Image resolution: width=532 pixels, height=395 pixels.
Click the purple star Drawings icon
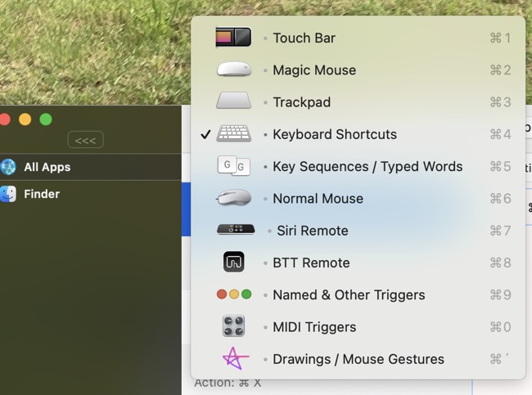click(236, 358)
